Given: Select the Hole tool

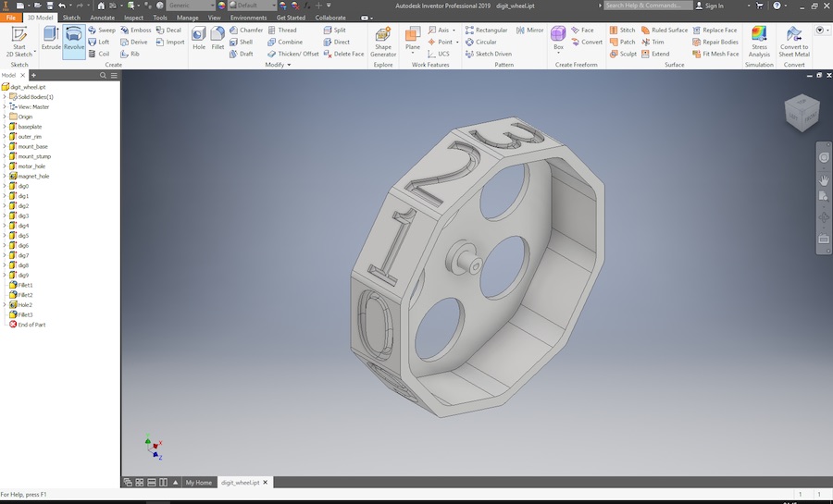Looking at the screenshot, I should 199,38.
